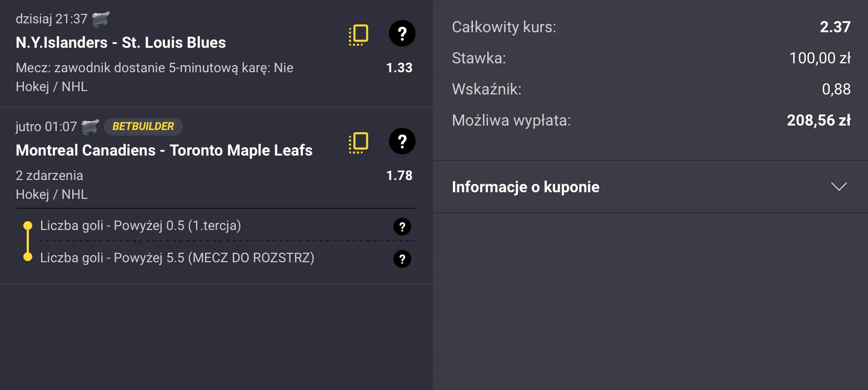Viewport: 868px width, 390px height.
Task: Select the Liczba goli Powyżej 5.5 leg
Action: tap(177, 258)
